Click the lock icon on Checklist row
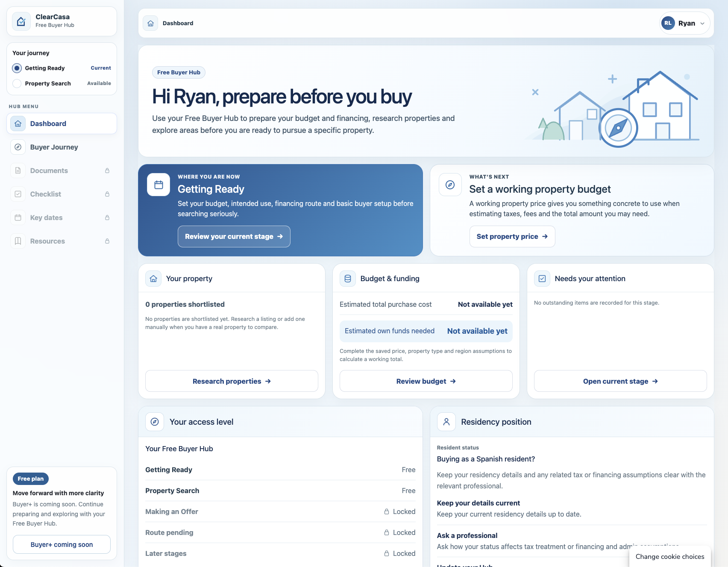728x567 pixels. click(107, 194)
